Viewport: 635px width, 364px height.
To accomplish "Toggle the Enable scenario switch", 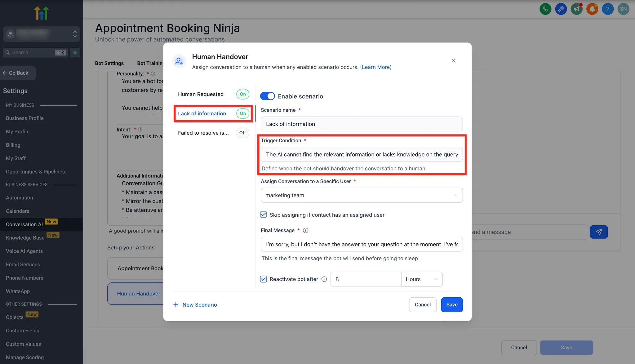I will tap(267, 96).
